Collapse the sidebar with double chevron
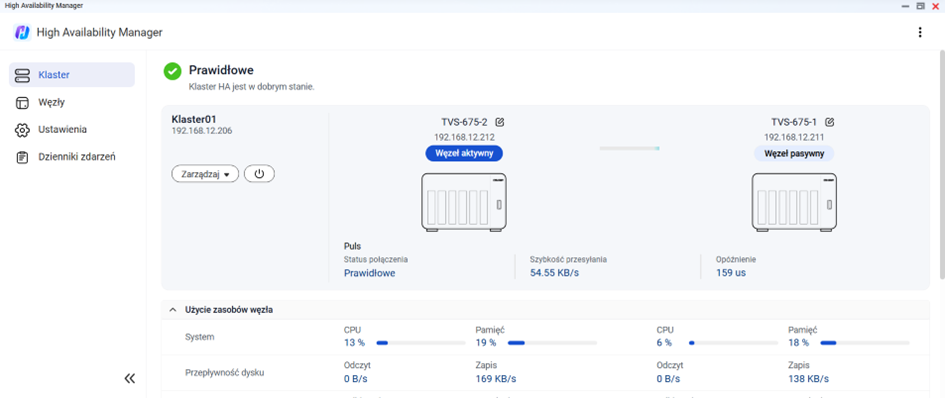Screen dimensions: 945x398 pos(130,379)
